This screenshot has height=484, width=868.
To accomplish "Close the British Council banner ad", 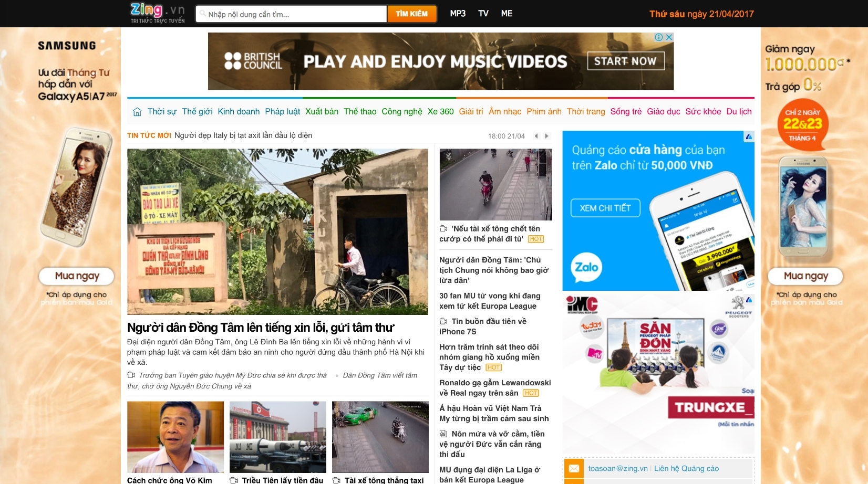I will [669, 37].
